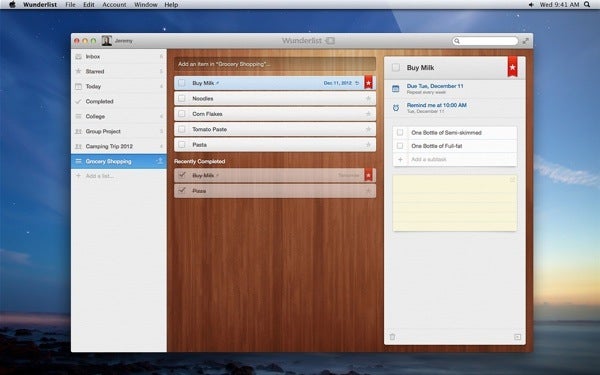Edit Due Tue, December 11 date
The width and height of the screenshot is (600, 375).
pos(435,86)
